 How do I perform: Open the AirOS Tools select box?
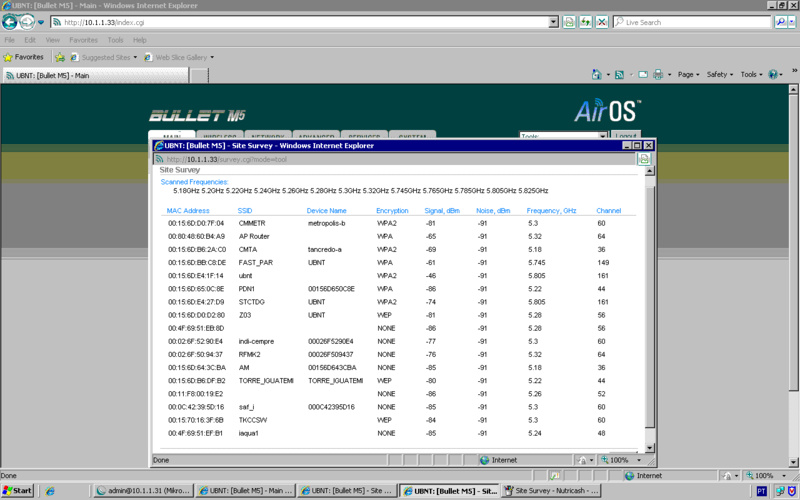point(563,135)
